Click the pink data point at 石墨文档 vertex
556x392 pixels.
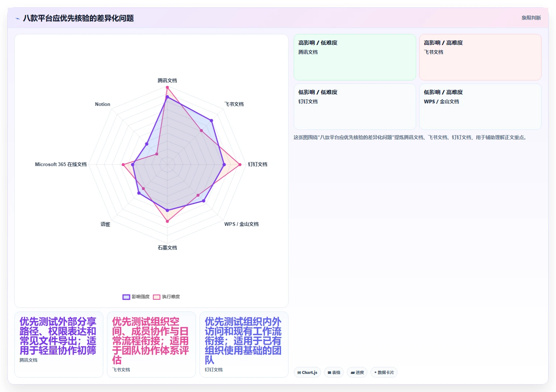(x=167, y=221)
